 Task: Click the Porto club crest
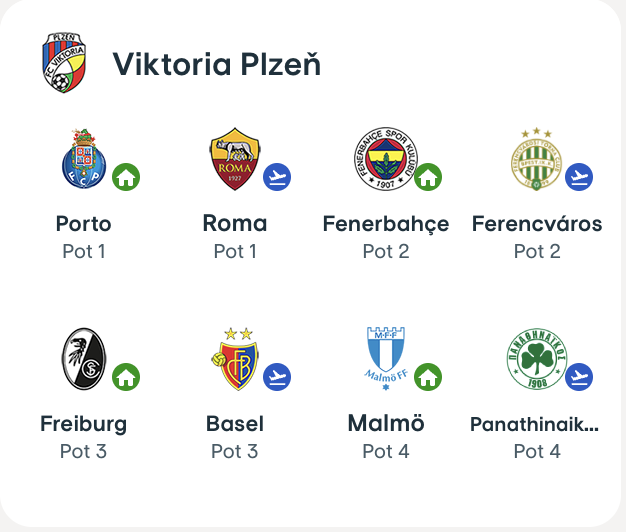click(x=83, y=160)
